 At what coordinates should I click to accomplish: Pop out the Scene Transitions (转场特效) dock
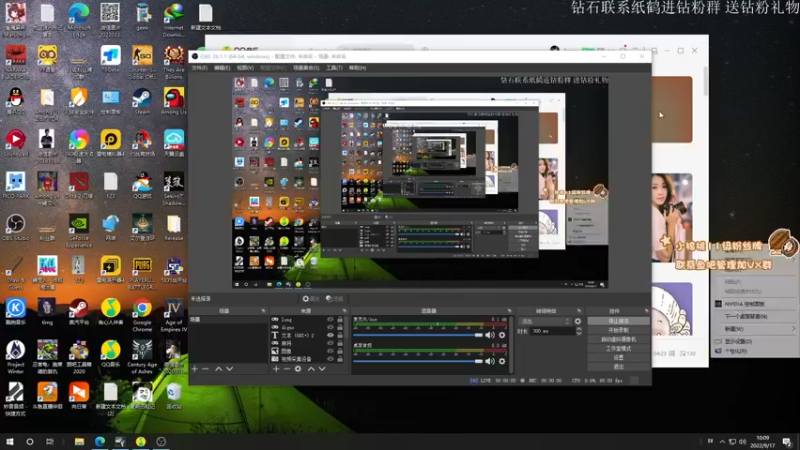click(x=579, y=311)
